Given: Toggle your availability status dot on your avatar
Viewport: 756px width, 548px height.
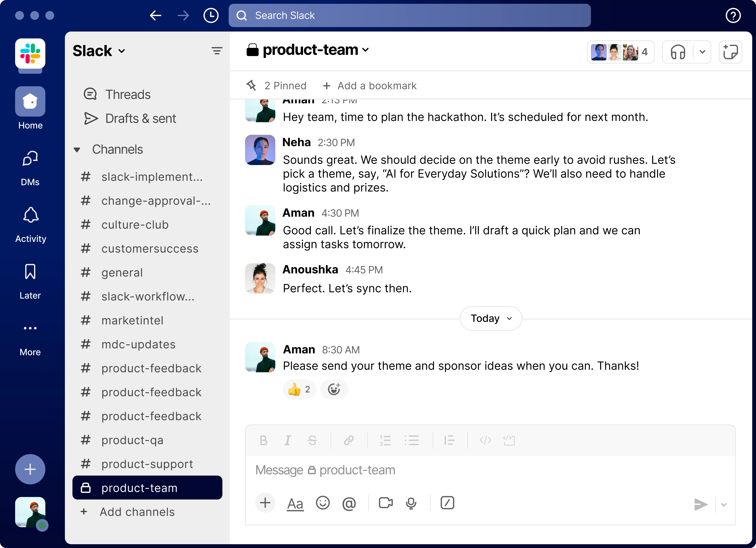Looking at the screenshot, I should (42, 525).
